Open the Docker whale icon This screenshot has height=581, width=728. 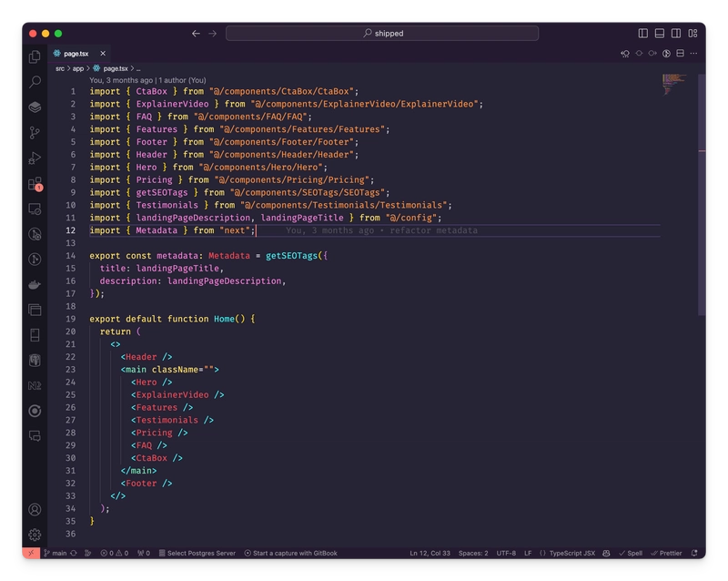35,285
